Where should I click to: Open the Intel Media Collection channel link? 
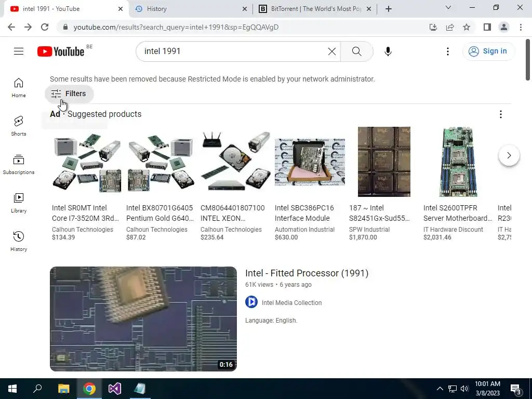point(292,303)
